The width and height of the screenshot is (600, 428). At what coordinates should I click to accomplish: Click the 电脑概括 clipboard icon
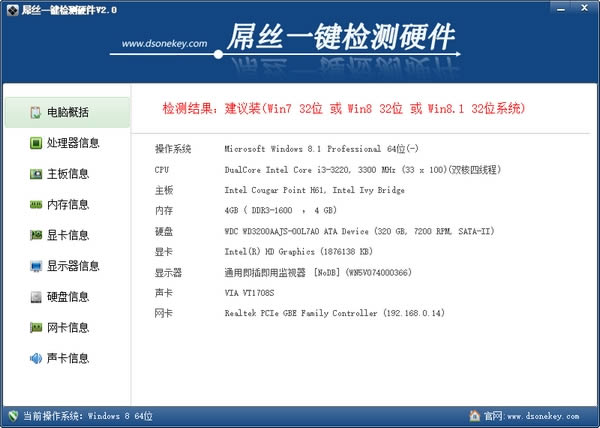tap(36, 112)
